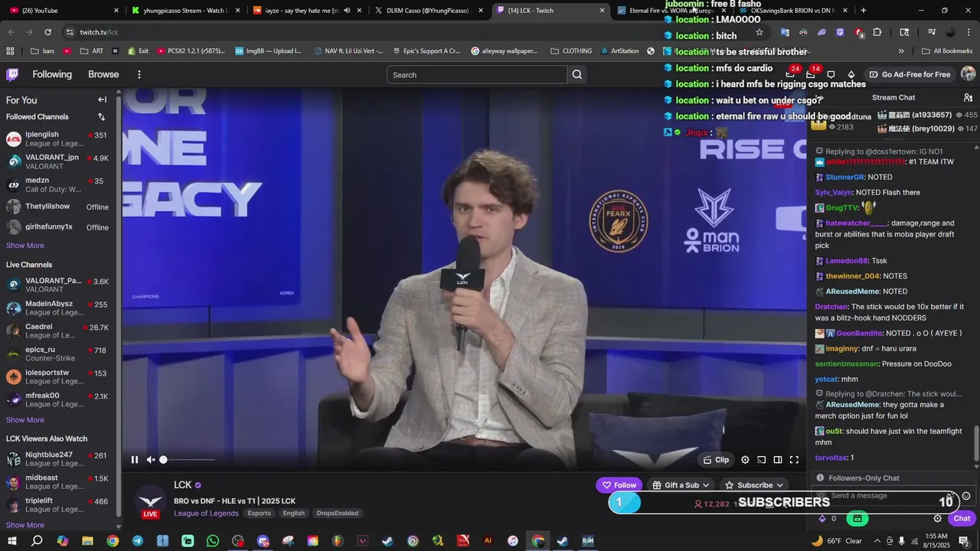
Task: Open the All Bookmarks folder
Action: (x=947, y=51)
